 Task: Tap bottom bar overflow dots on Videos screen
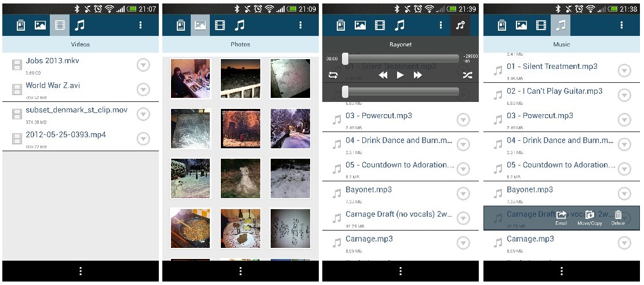[81, 271]
